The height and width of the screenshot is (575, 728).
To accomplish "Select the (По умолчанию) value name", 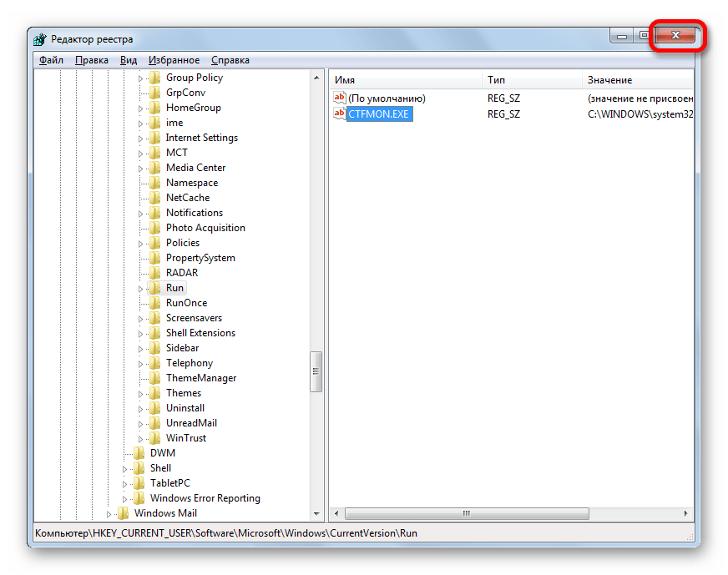I will tap(387, 98).
